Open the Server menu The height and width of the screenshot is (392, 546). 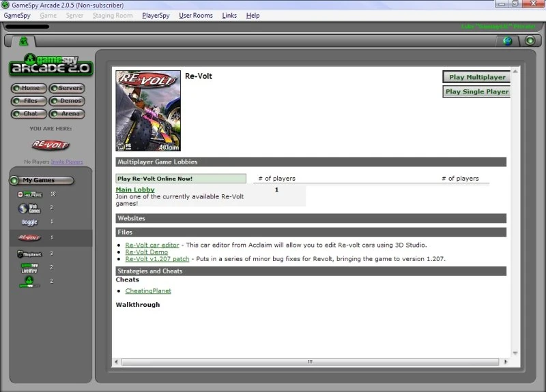(x=74, y=16)
